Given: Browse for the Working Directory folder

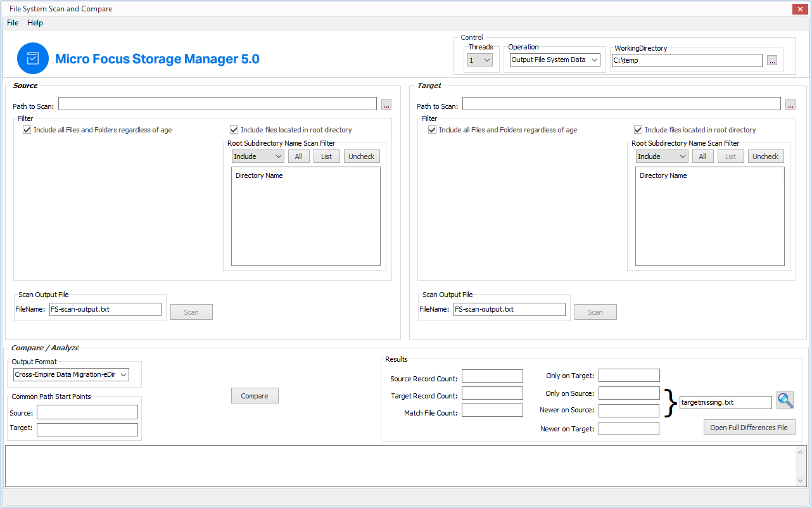Looking at the screenshot, I should tap(771, 61).
